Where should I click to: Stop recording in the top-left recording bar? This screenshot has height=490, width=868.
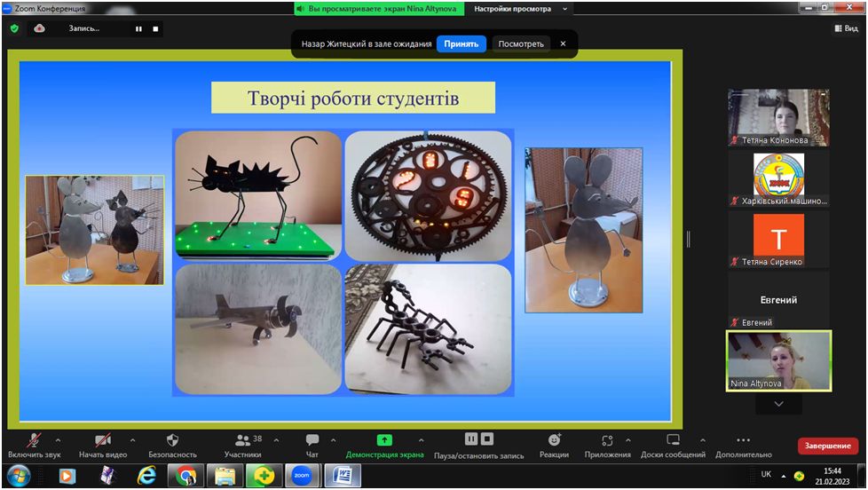coord(155,28)
